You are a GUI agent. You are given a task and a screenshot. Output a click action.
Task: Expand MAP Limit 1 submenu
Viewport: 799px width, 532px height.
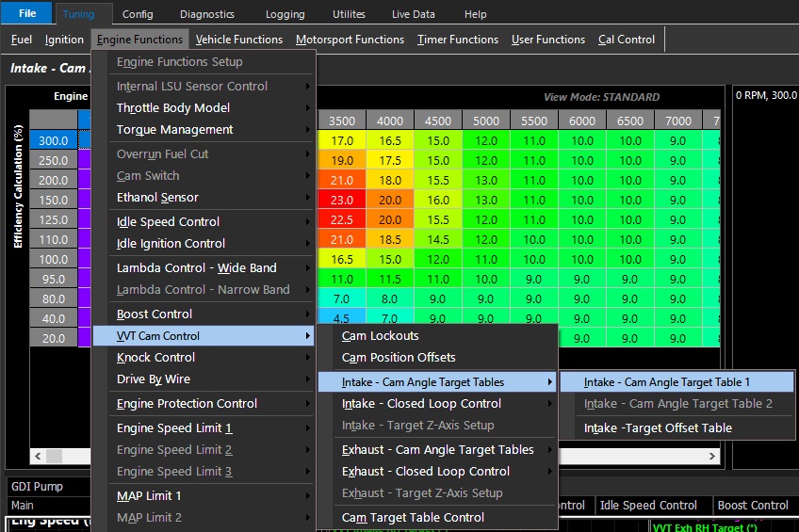coord(203,496)
